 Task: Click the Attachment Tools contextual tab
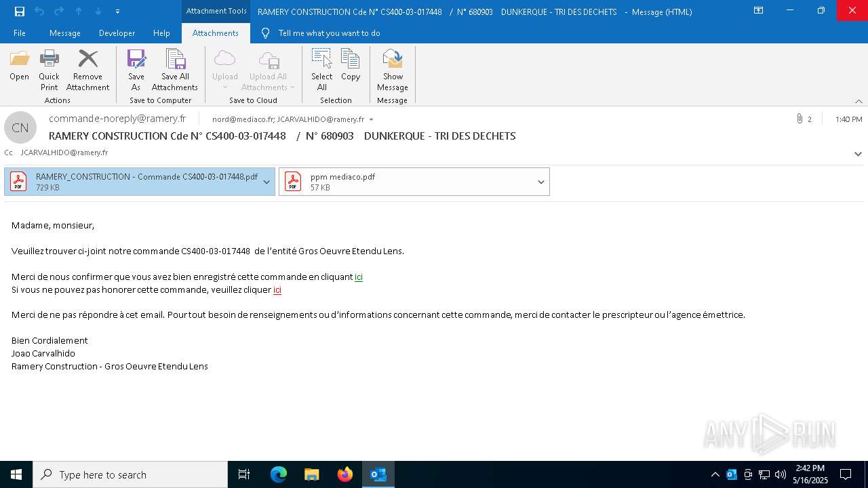point(216,11)
